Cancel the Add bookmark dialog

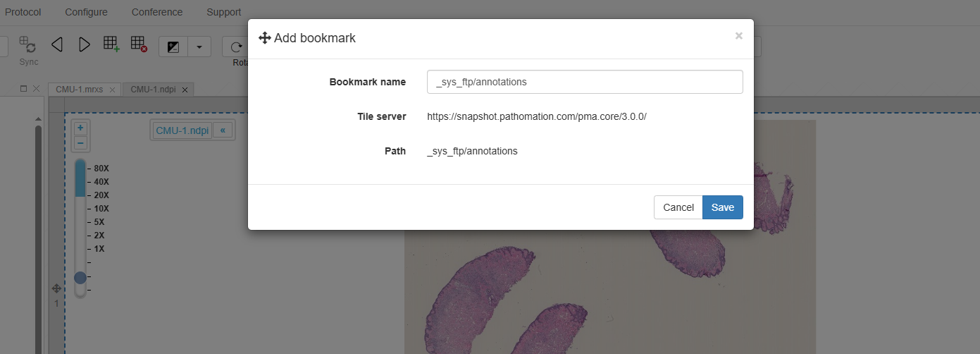click(678, 207)
